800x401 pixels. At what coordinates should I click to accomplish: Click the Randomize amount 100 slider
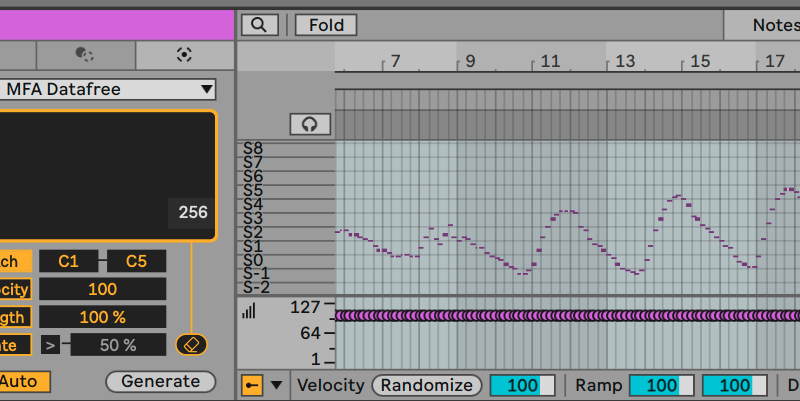[x=521, y=385]
